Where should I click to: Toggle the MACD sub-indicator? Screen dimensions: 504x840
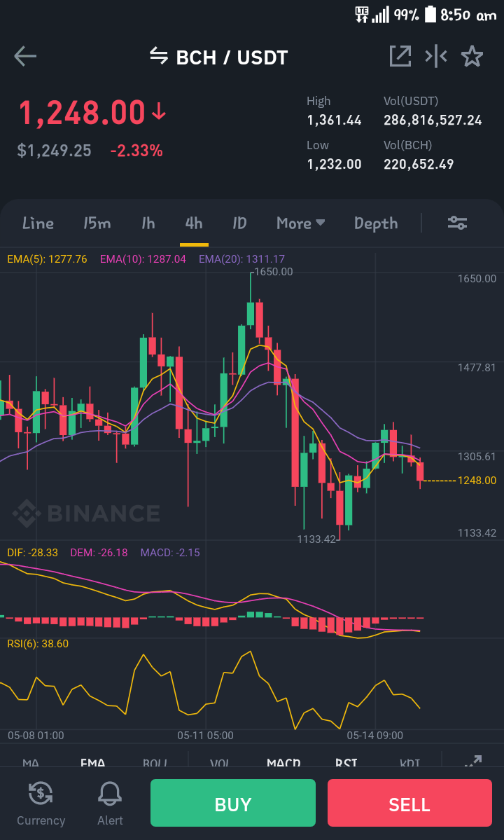[x=283, y=763]
